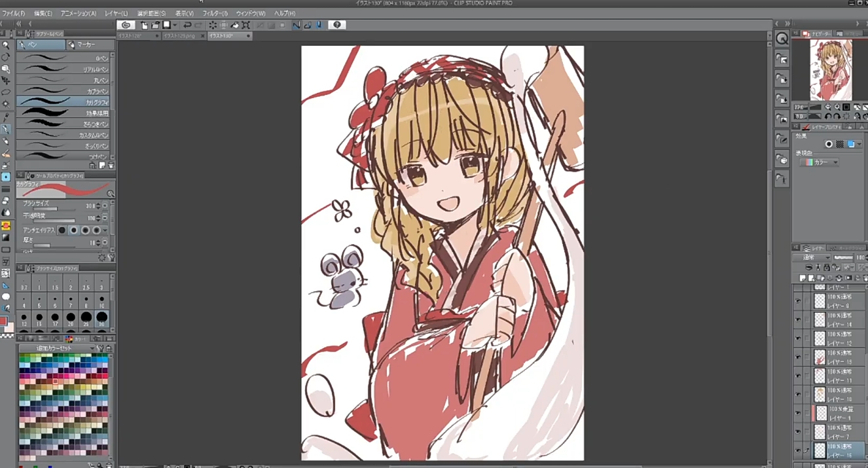Choose the strongest anti-aliasing option
868x468 pixels.
[96, 230]
